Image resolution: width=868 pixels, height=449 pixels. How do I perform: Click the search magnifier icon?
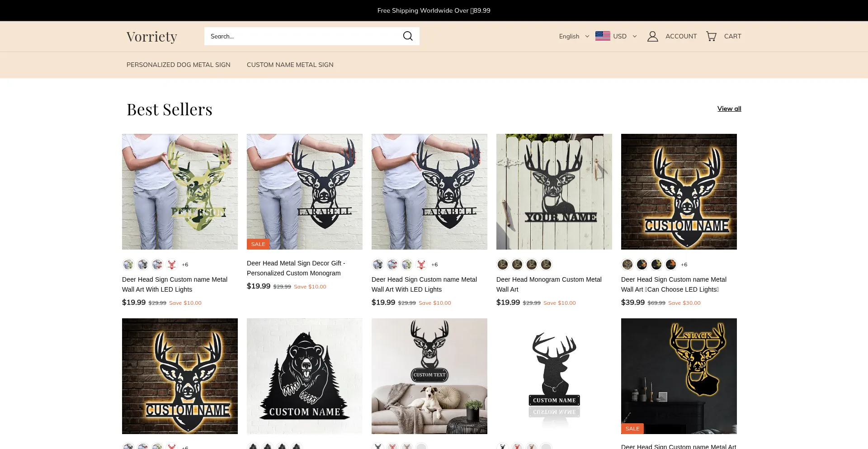[408, 36]
